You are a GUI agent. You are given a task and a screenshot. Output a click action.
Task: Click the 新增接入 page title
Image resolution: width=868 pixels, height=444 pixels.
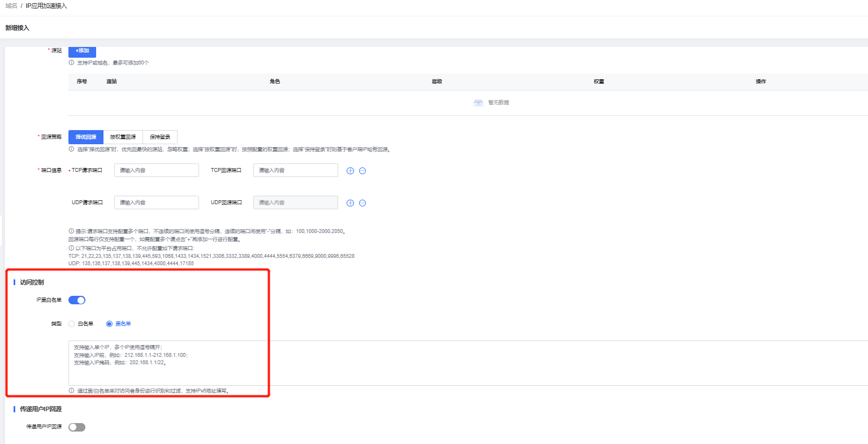click(17, 28)
